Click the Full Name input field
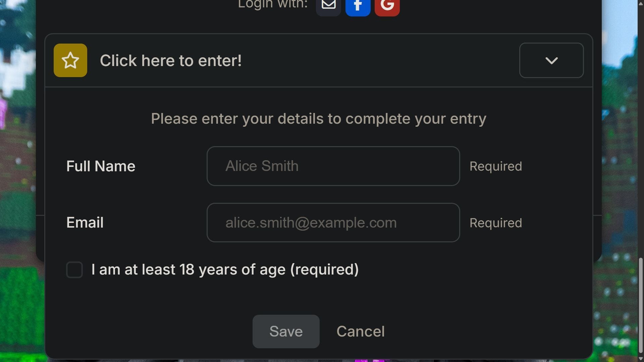644x362 pixels. [333, 166]
